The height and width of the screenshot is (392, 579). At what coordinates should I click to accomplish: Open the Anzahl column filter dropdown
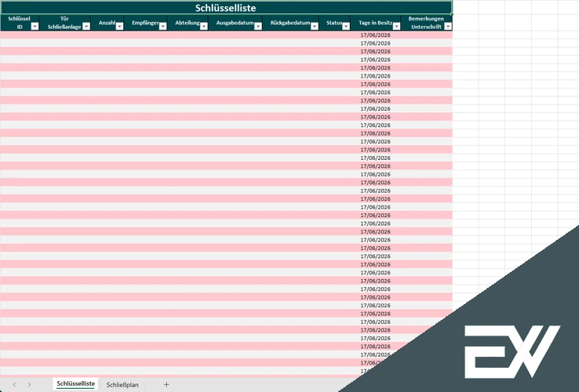point(119,26)
